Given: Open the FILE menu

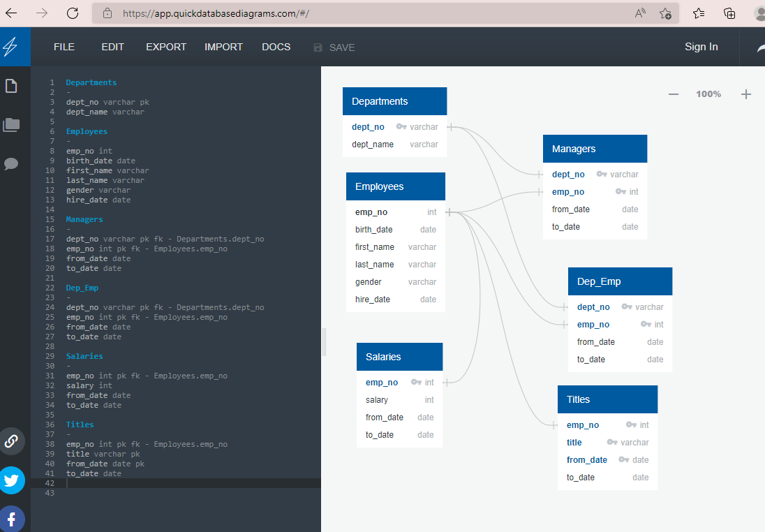Looking at the screenshot, I should [64, 47].
